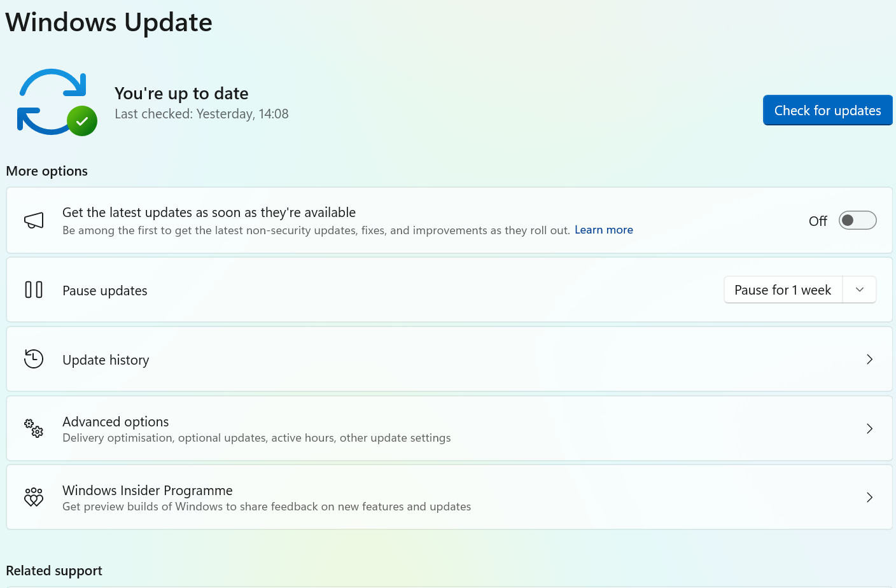Click the megaphone icon for latest updates
The width and height of the screenshot is (896, 588).
click(34, 221)
